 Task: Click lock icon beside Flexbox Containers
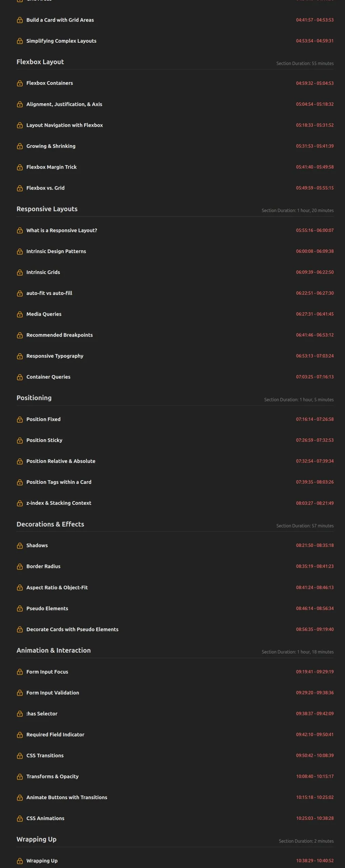(x=20, y=83)
